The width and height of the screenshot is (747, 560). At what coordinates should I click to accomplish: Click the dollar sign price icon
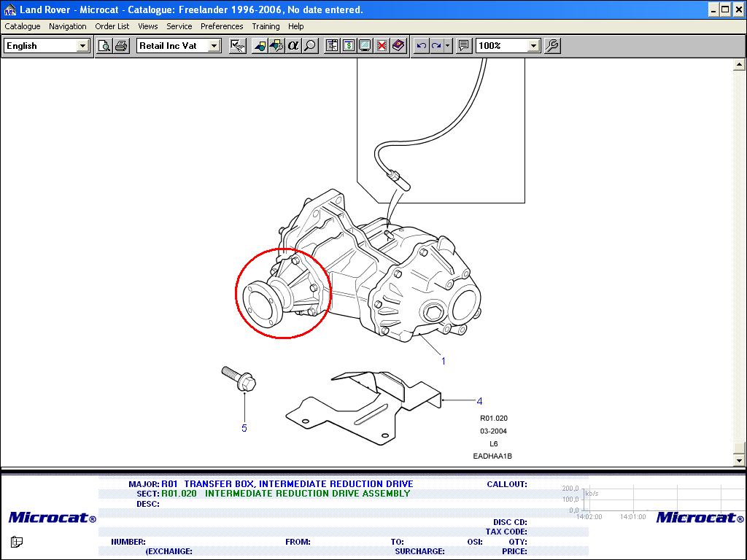pos(349,46)
